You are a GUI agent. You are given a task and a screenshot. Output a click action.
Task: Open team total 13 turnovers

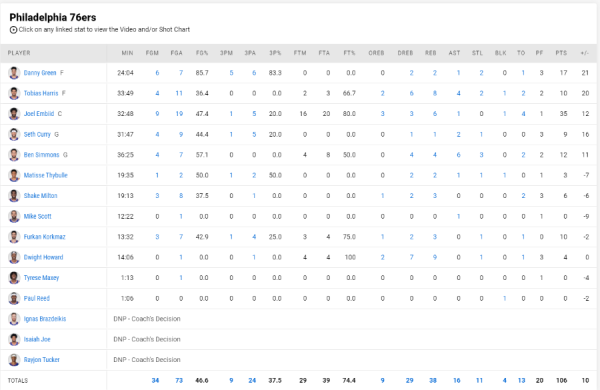pyautogui.click(x=522, y=380)
